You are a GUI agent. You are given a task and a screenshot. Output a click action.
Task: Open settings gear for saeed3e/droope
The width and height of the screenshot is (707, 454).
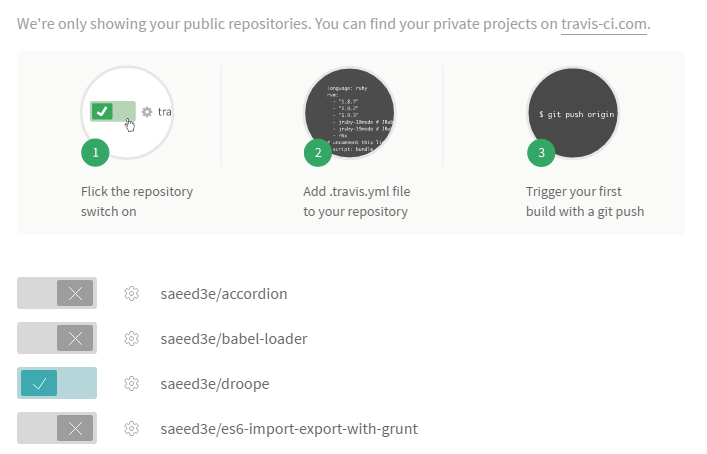click(x=130, y=384)
